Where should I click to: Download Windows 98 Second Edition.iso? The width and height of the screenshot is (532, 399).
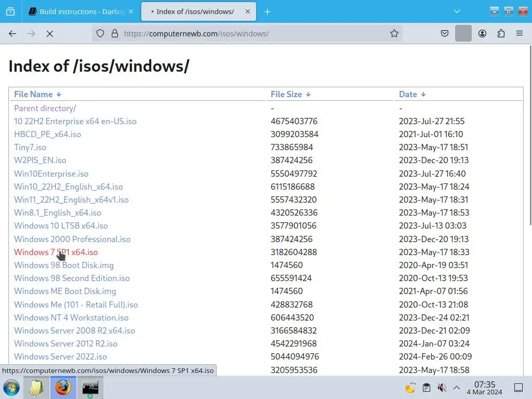(x=72, y=278)
